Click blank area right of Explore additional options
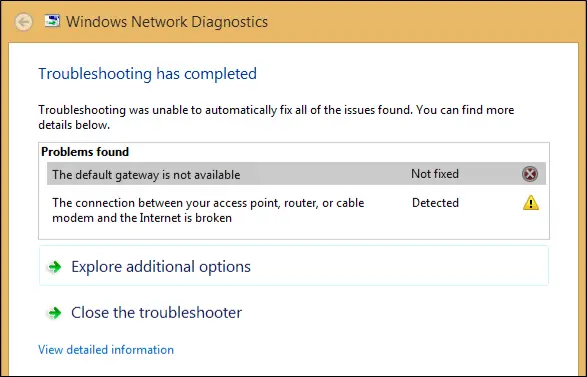The width and height of the screenshot is (587, 377). point(397,266)
